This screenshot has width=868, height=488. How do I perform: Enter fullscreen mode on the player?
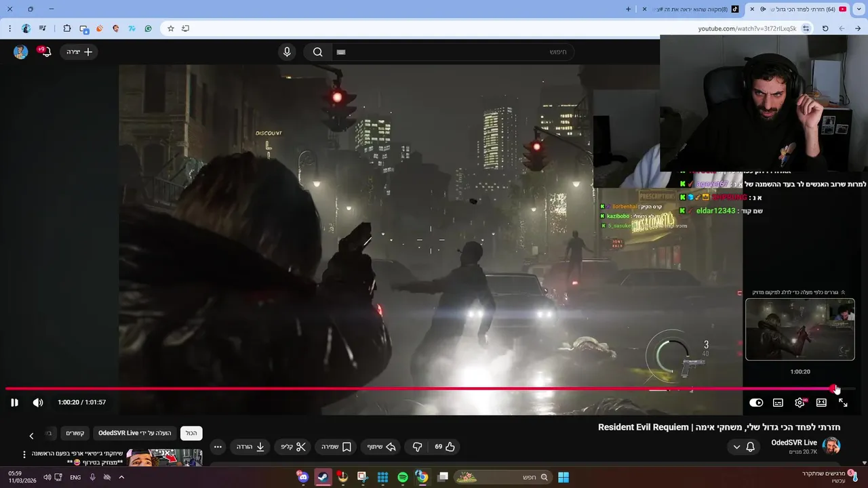843,403
